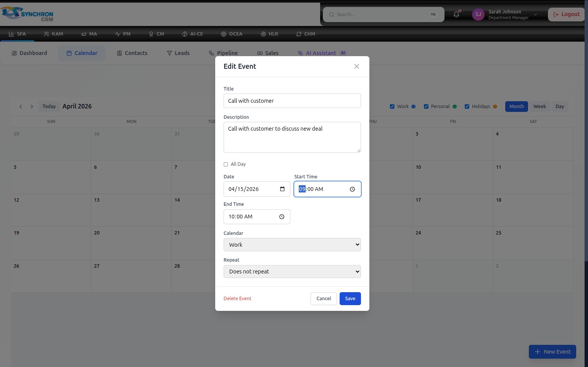Toggle the Work calendar checkbox
The width and height of the screenshot is (588, 367).
point(392,107)
